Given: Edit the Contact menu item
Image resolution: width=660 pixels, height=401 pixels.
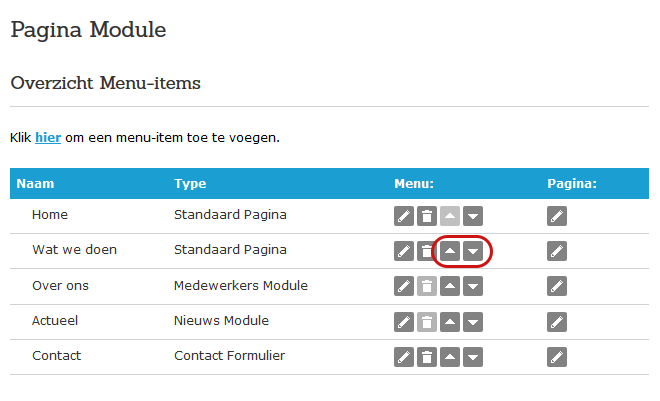Looking at the screenshot, I should coord(404,357).
